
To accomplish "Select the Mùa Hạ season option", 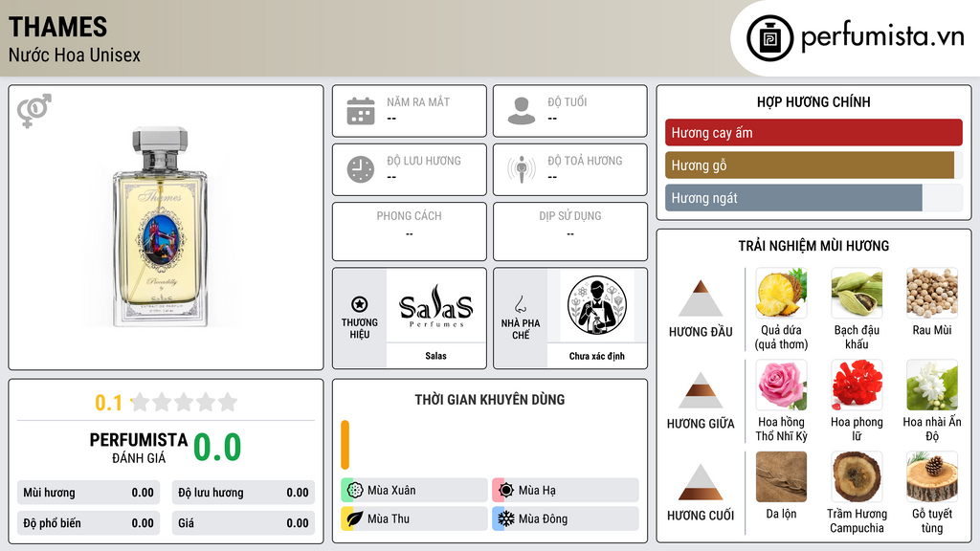I will coord(566,491).
